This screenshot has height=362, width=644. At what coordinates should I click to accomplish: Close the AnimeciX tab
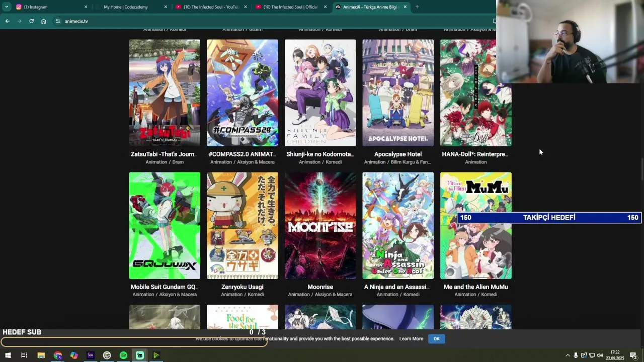(405, 7)
